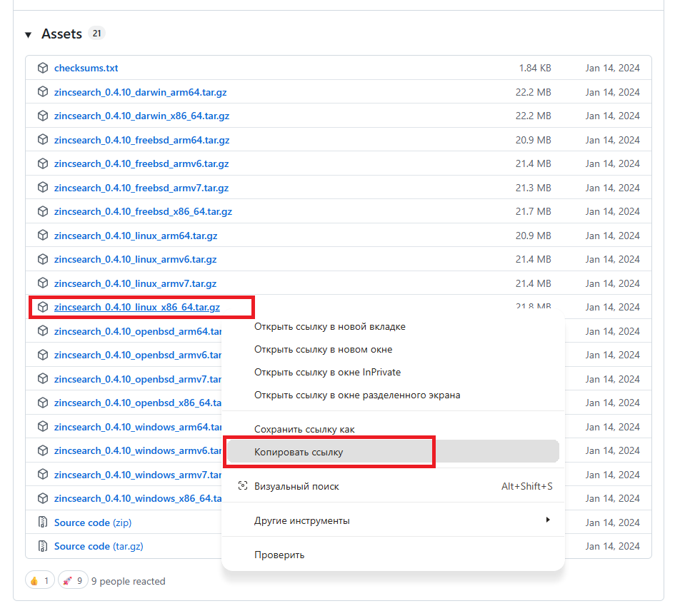Download checksums.txt file link

click(x=86, y=69)
